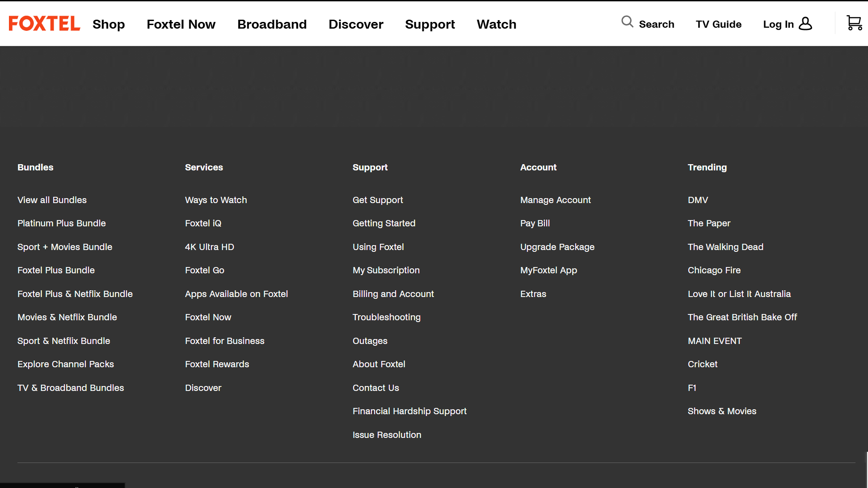Image resolution: width=868 pixels, height=488 pixels.
Task: Open the Sport & Netflix Bundle link
Action: coord(63,341)
